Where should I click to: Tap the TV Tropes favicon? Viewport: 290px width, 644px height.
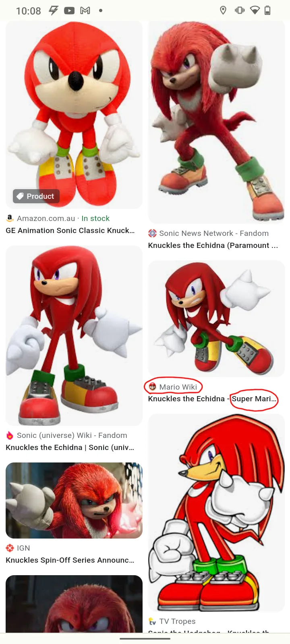tap(152, 621)
